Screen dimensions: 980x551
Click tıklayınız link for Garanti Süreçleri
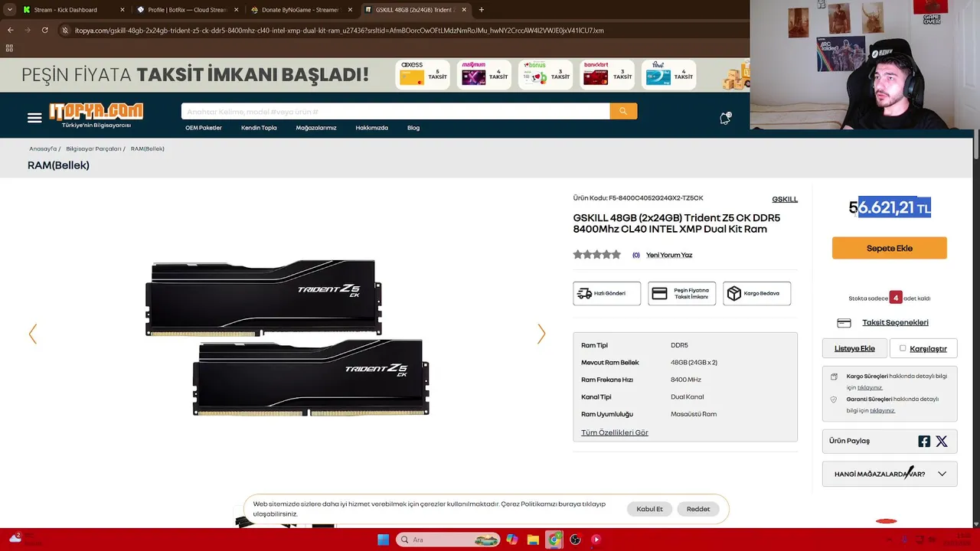pos(882,410)
